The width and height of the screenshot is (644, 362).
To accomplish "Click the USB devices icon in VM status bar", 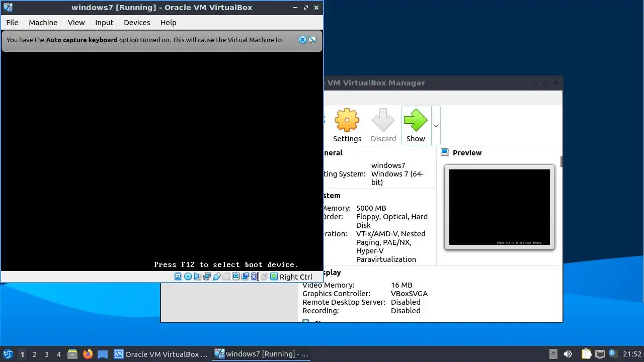I will [x=217, y=277].
